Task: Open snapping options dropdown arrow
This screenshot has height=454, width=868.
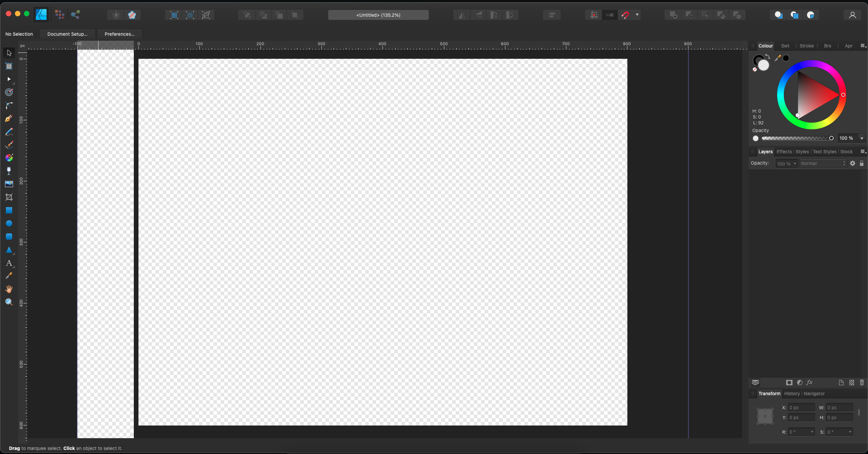Action: [637, 15]
